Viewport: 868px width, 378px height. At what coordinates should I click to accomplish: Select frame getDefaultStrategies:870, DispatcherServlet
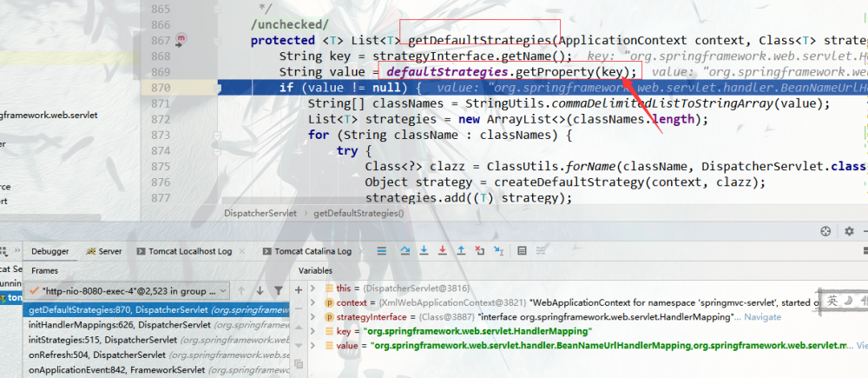click(156, 310)
